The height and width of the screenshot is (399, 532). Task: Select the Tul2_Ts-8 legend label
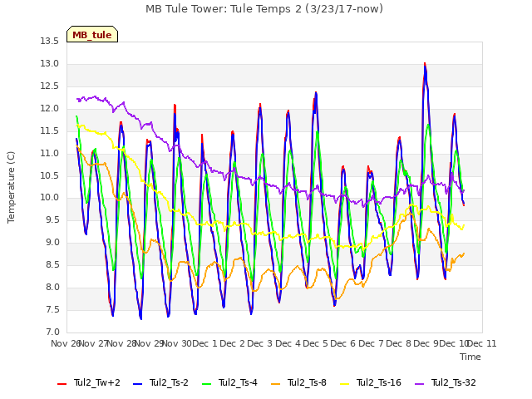[x=307, y=382]
